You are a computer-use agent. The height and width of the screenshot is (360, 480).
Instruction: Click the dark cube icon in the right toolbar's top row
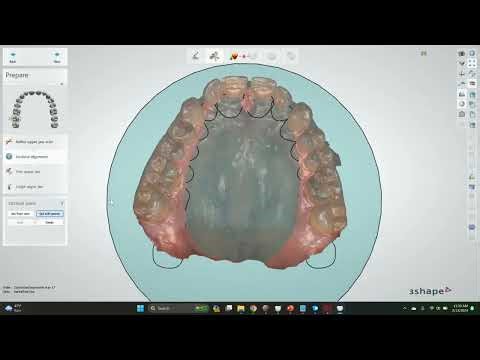[x=462, y=53]
